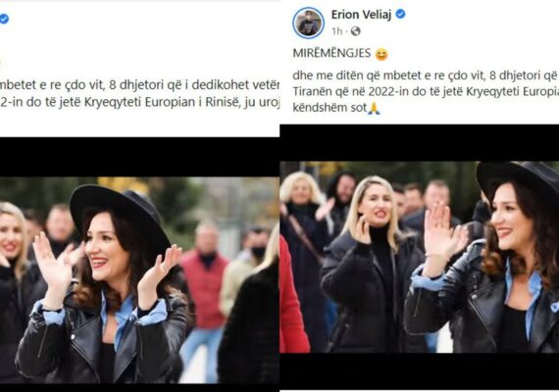Open the 1h post timestamp

[336, 31]
